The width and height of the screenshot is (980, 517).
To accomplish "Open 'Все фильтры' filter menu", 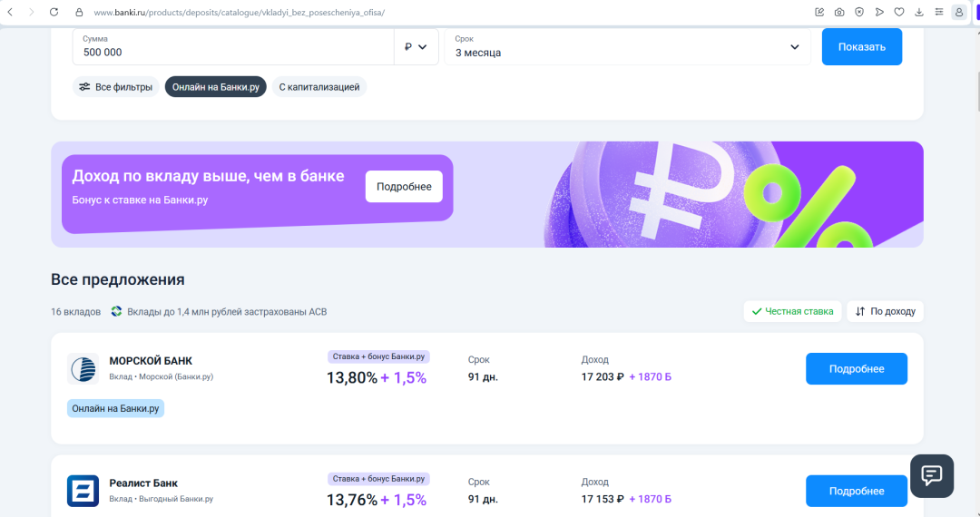I will (115, 87).
